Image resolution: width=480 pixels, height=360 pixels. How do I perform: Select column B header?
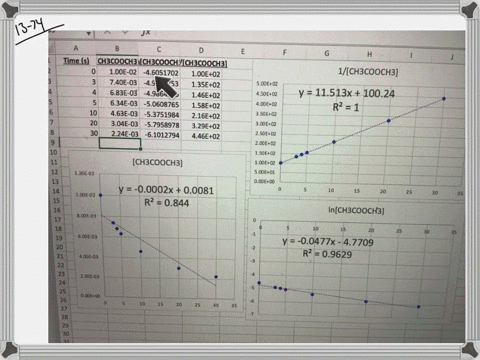pyautogui.click(x=117, y=49)
